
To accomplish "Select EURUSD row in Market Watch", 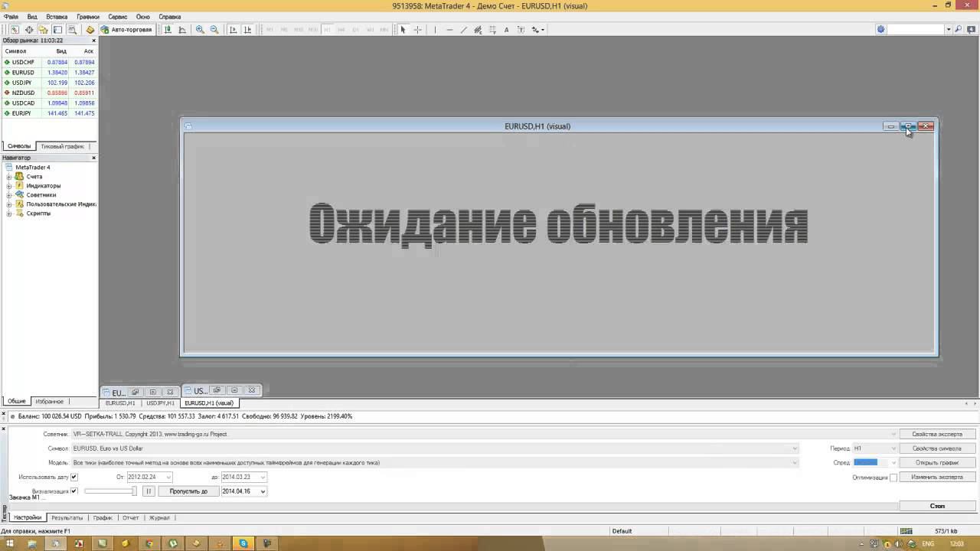I will [x=49, y=73].
